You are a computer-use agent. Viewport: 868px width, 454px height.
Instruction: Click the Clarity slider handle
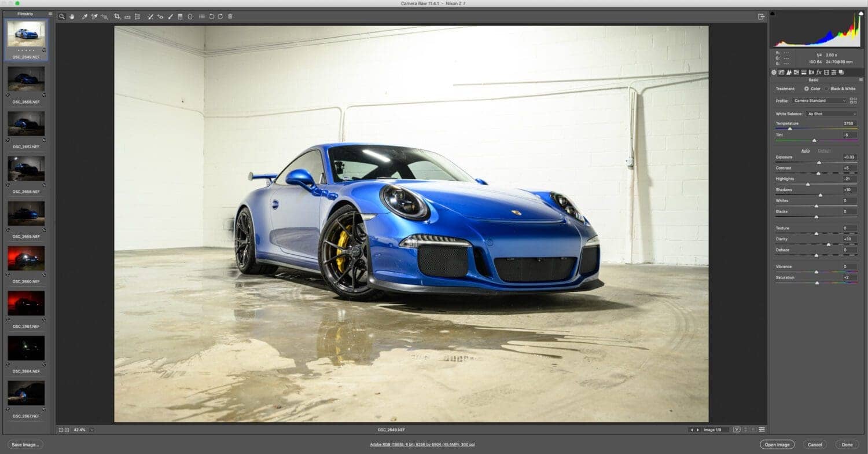coord(829,244)
